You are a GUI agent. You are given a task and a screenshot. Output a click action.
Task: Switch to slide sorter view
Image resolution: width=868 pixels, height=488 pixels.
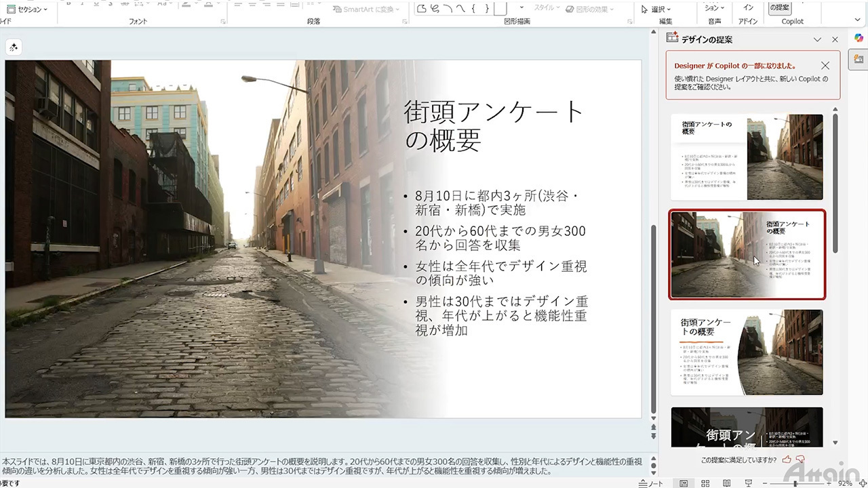[705, 483]
